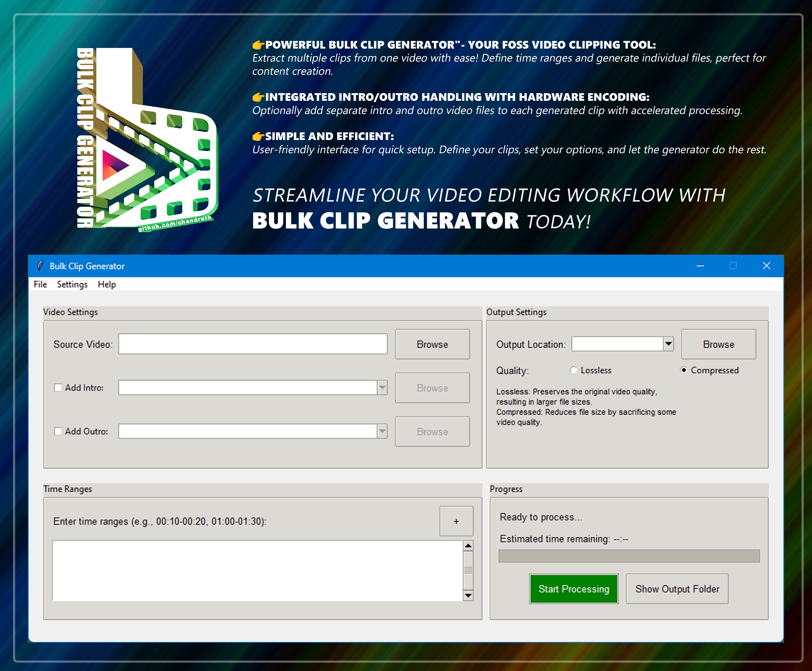This screenshot has width=812, height=671.
Task: Enable the Add Outro checkbox
Action: 58,431
